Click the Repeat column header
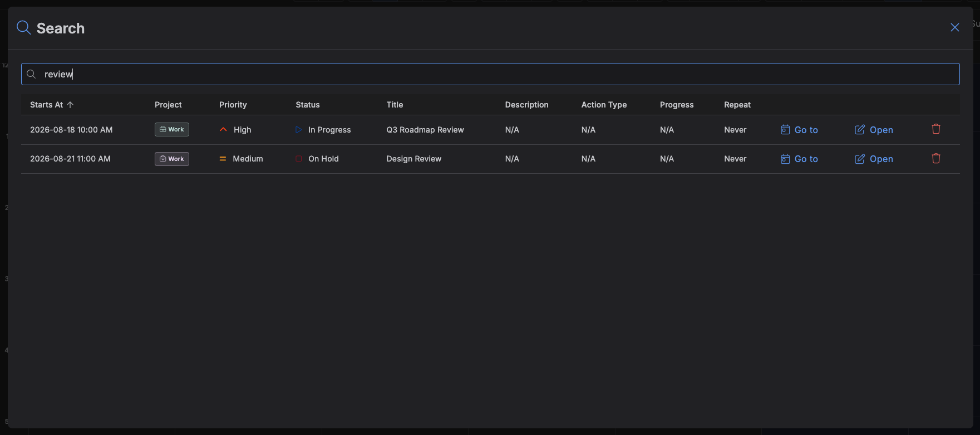980x435 pixels. (x=737, y=105)
